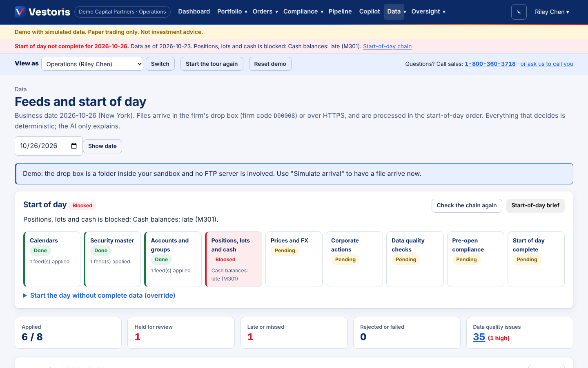Select the Calendars step card
588x368 pixels.
(x=52, y=259)
